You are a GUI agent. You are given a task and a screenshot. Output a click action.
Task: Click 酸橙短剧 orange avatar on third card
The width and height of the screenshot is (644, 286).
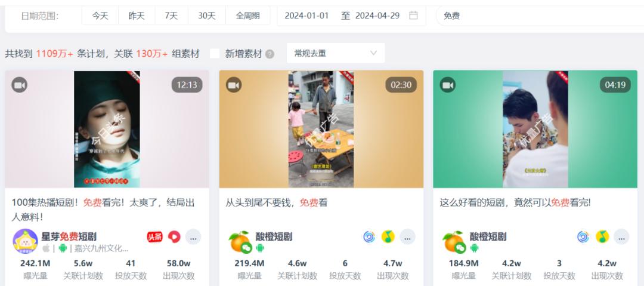tap(453, 242)
